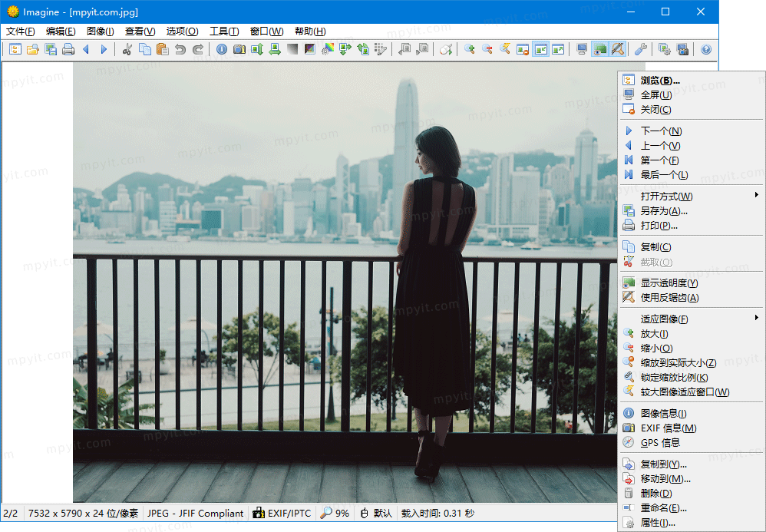The height and width of the screenshot is (532, 766).
Task: Go to next image with toolbar right arrow
Action: (104, 49)
